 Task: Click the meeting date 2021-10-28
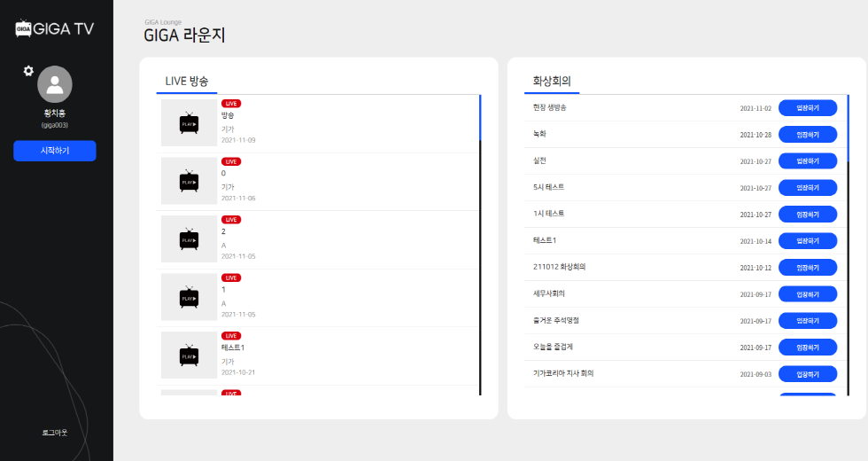tap(756, 135)
